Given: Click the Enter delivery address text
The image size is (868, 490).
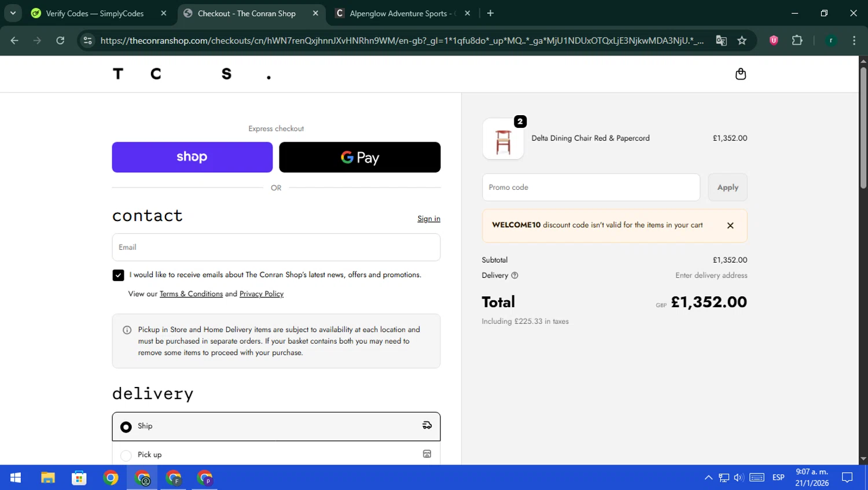Looking at the screenshot, I should click(711, 275).
